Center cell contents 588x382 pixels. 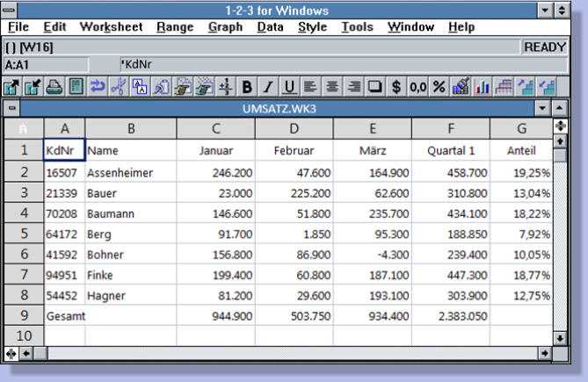(332, 87)
